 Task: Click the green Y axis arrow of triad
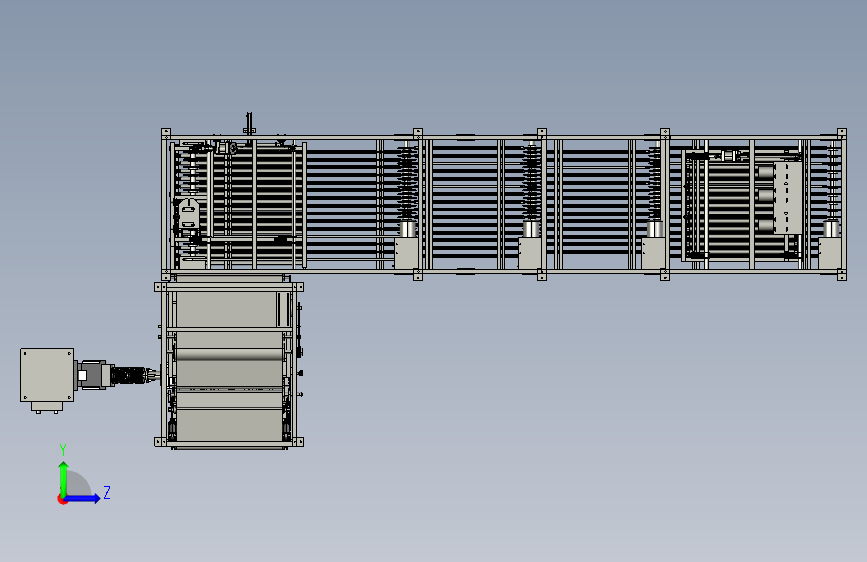click(64, 479)
